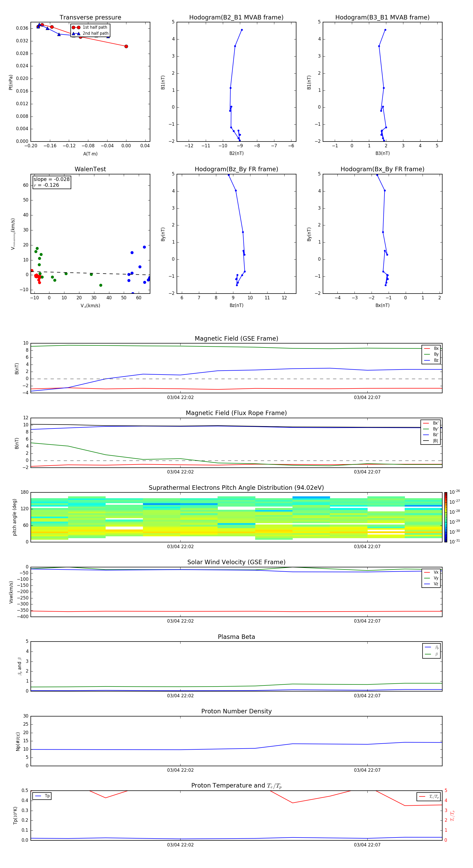Click the 'Hodogram(B3_B1 MVAB frame)' title

point(382,18)
